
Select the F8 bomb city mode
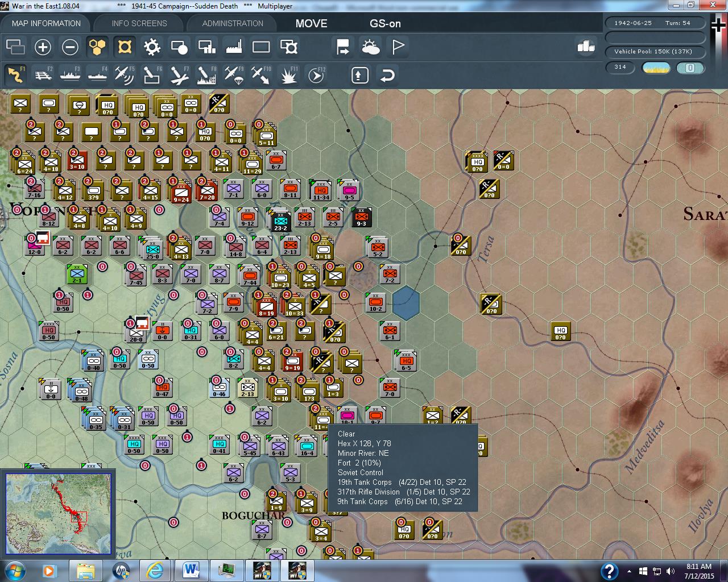pos(206,74)
